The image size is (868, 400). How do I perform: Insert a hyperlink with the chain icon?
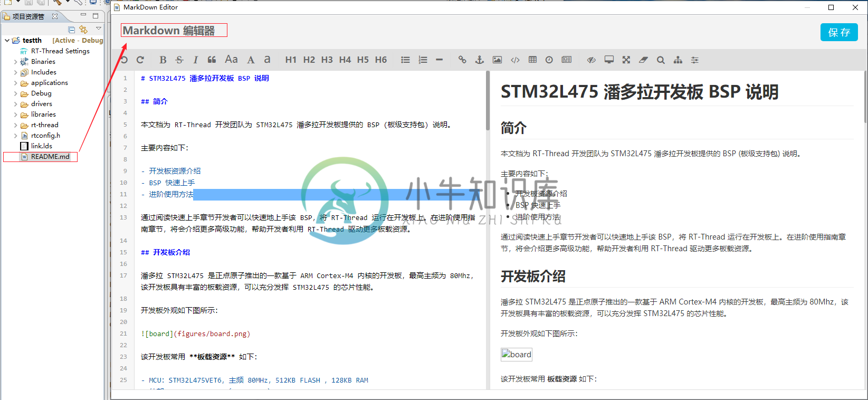click(462, 60)
